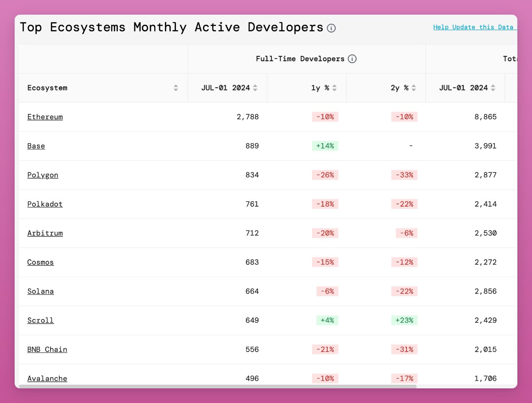
Task: Open the Arbitrum ecosystem link
Action: pyautogui.click(x=45, y=233)
